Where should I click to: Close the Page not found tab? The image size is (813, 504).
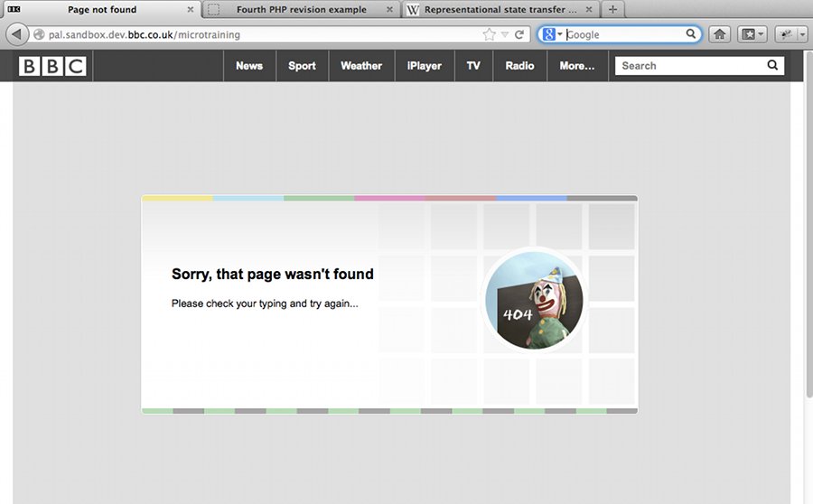pos(190,9)
